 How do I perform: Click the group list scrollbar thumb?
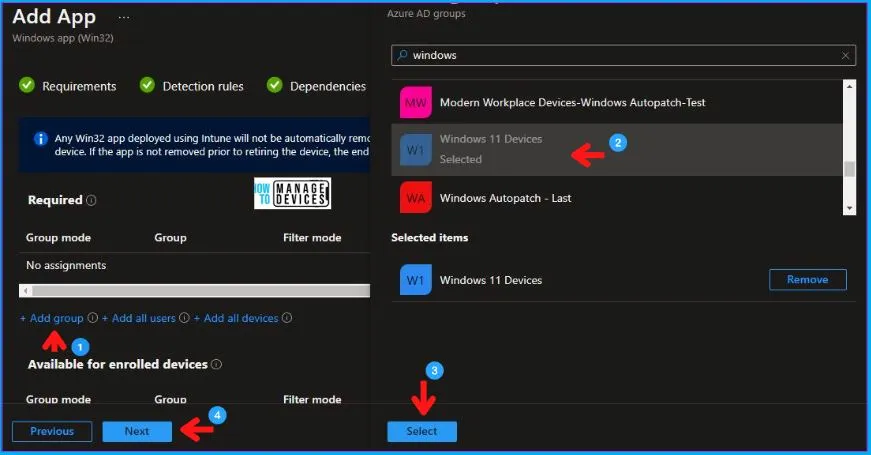[x=849, y=169]
